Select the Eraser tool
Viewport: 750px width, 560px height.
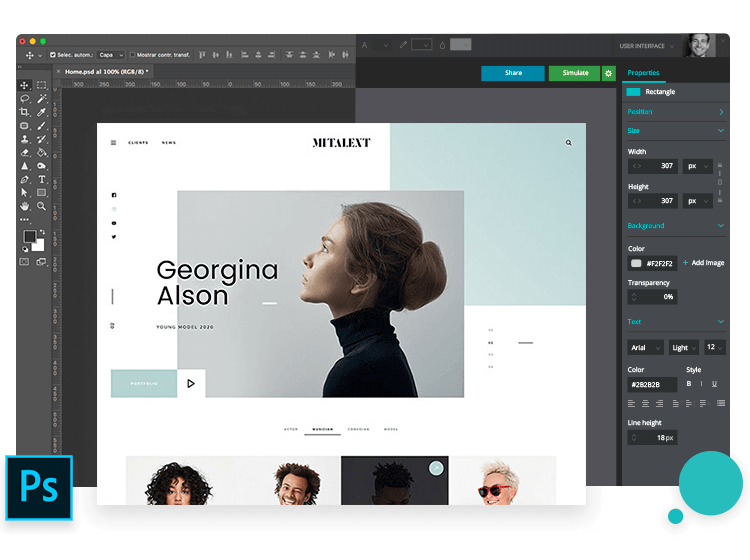(24, 153)
